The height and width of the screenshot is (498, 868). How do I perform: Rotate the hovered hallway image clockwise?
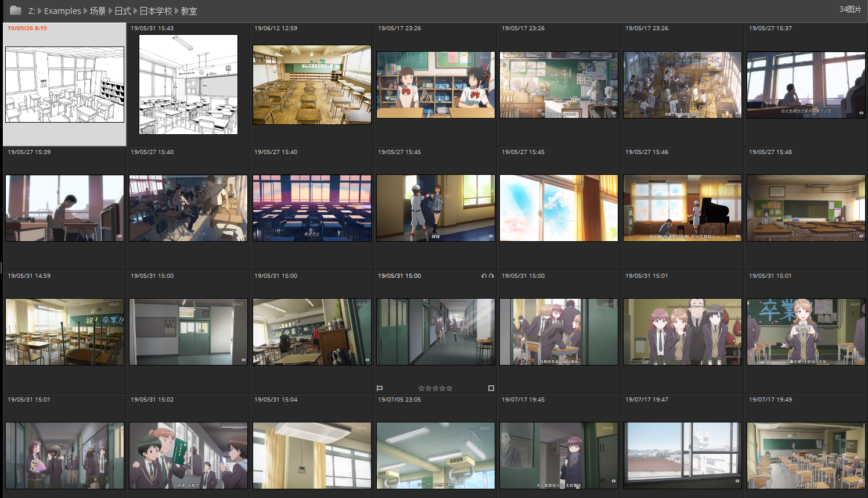[x=491, y=276]
